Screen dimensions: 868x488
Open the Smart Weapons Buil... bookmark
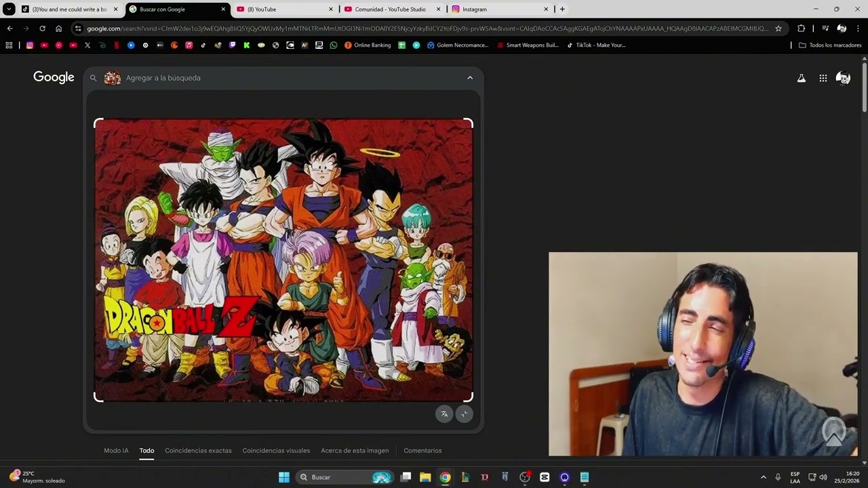(x=528, y=45)
